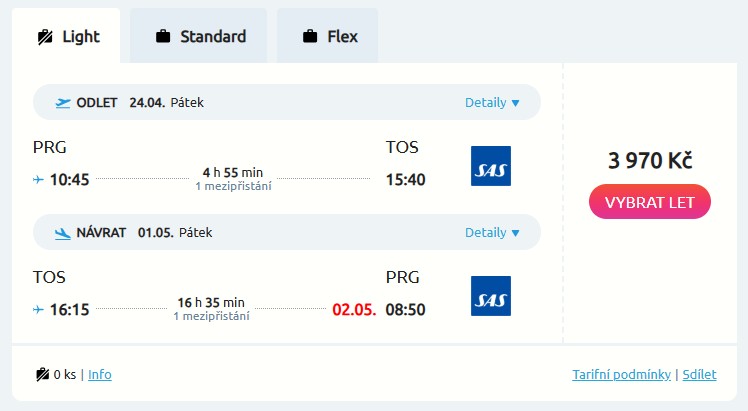Screen dimensions: 748x411
Task: Click the suitcase icon on the Standard tab
Action: 163,37
